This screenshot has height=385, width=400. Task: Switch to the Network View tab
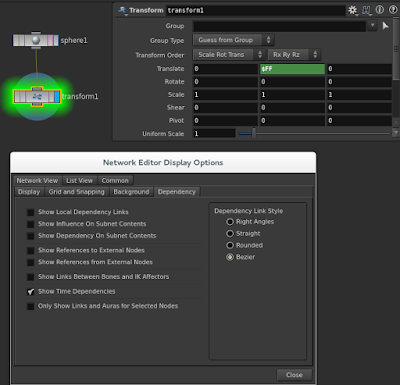click(37, 181)
